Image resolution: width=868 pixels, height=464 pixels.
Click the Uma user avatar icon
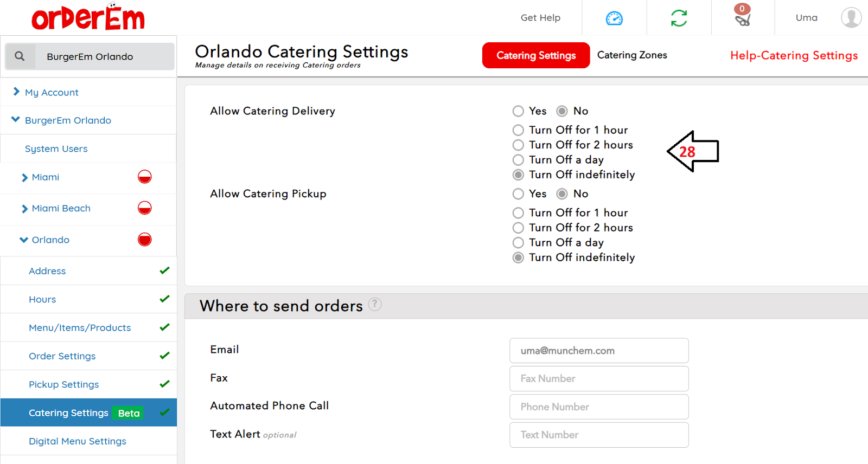851,17
